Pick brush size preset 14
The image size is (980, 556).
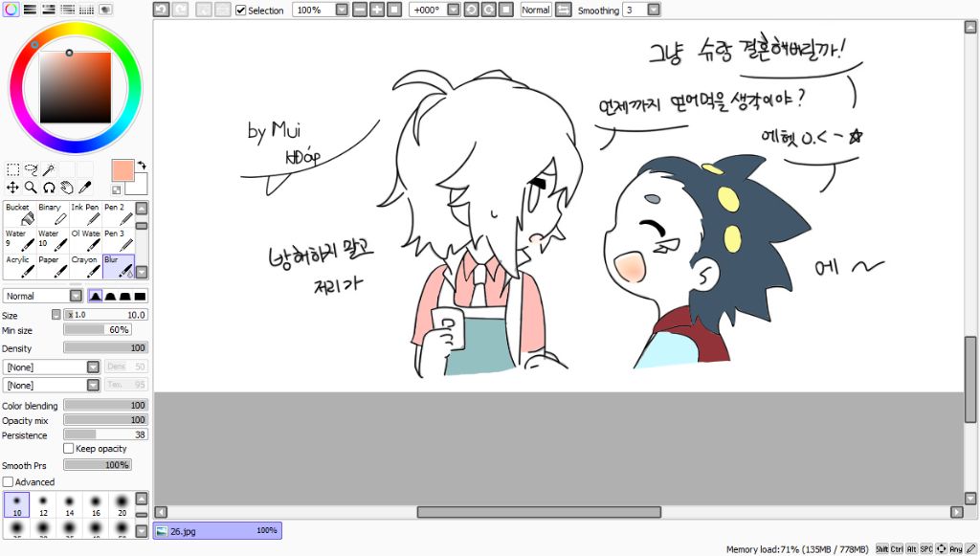click(x=69, y=504)
